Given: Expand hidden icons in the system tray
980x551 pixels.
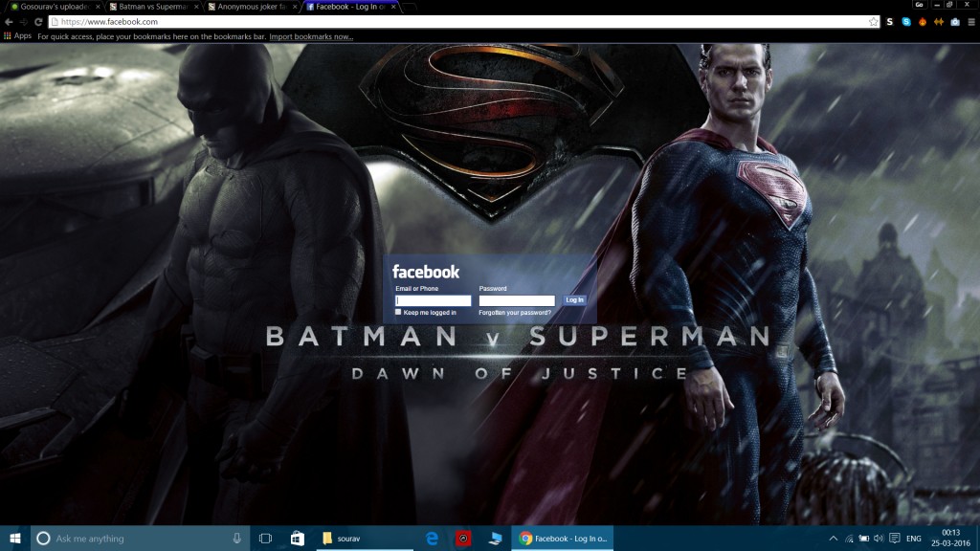Looking at the screenshot, I should (x=834, y=539).
